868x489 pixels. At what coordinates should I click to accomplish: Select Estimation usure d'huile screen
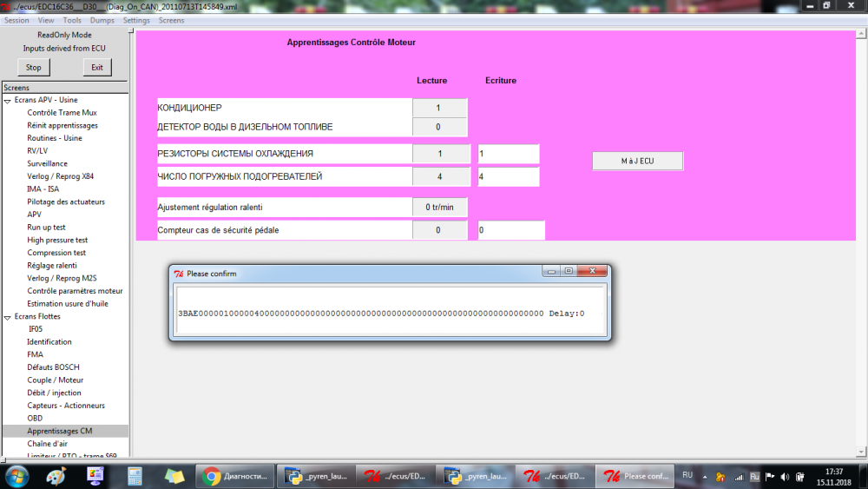(x=68, y=303)
